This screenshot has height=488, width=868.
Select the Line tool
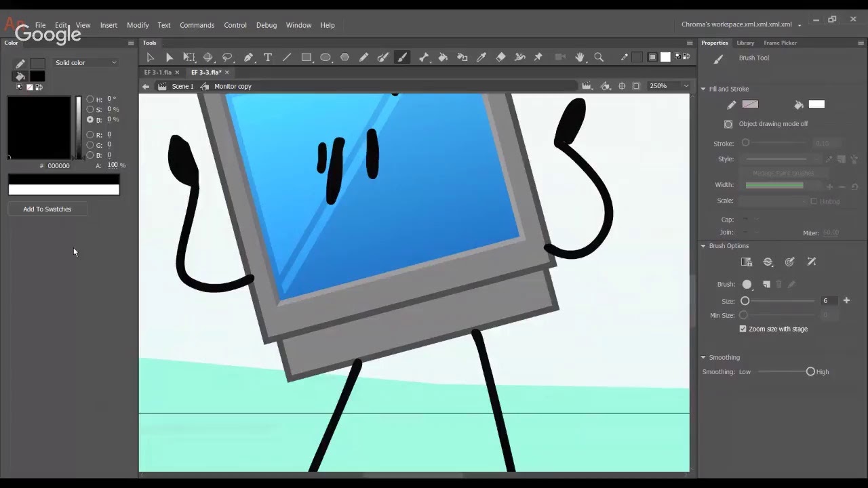[x=287, y=58]
